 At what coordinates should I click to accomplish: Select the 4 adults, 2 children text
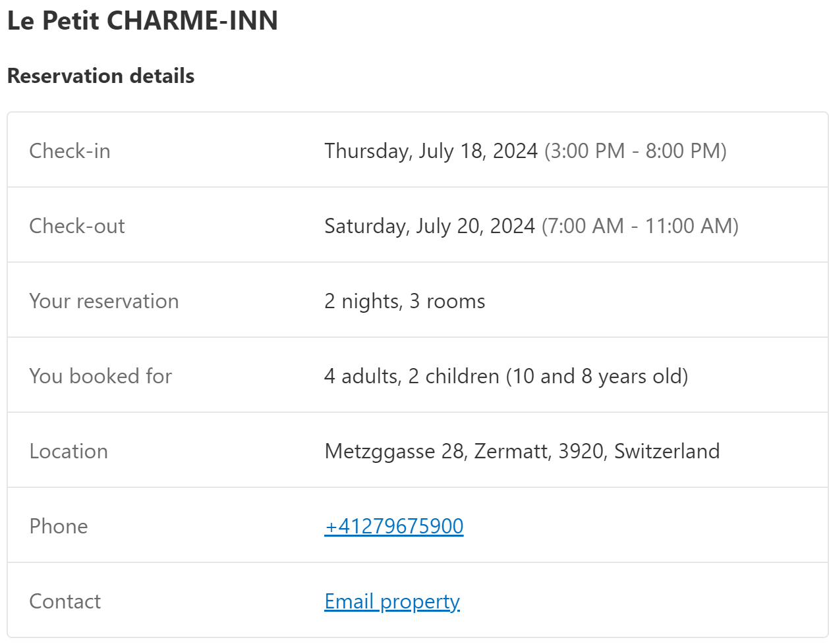pyautogui.click(x=412, y=377)
